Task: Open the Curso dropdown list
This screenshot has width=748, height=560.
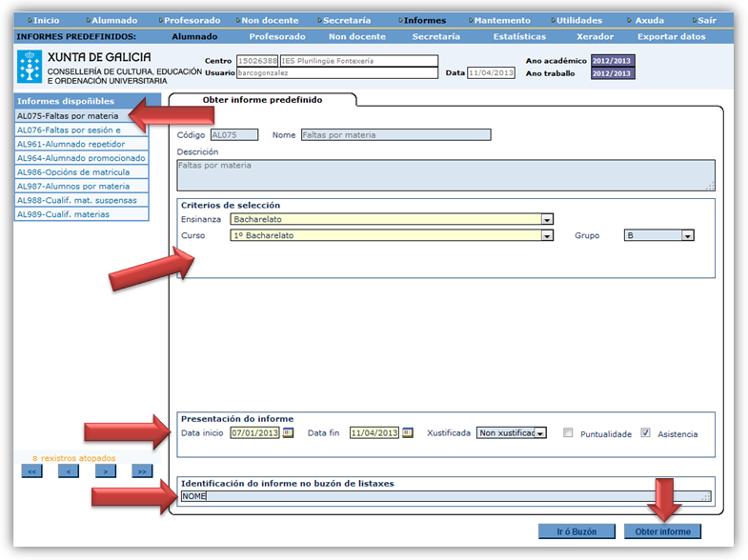Action: tap(547, 235)
